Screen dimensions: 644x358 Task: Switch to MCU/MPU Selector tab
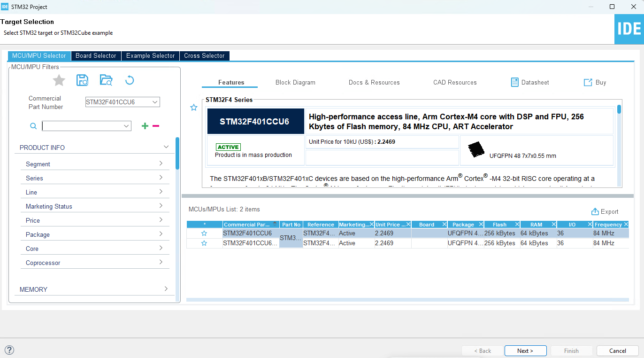coord(39,55)
